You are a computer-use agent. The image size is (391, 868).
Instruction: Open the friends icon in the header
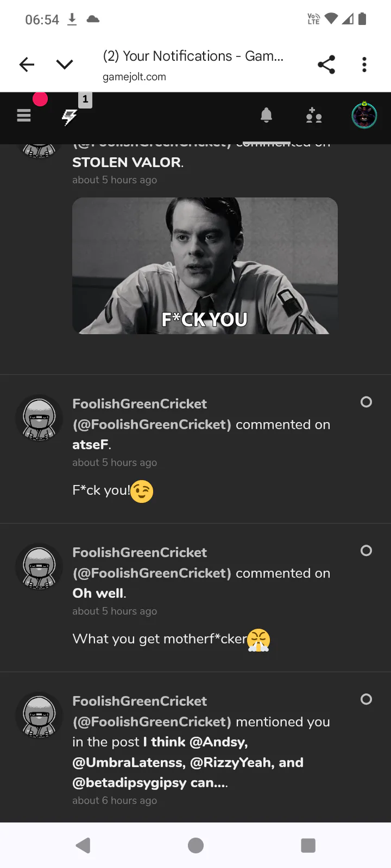(314, 116)
